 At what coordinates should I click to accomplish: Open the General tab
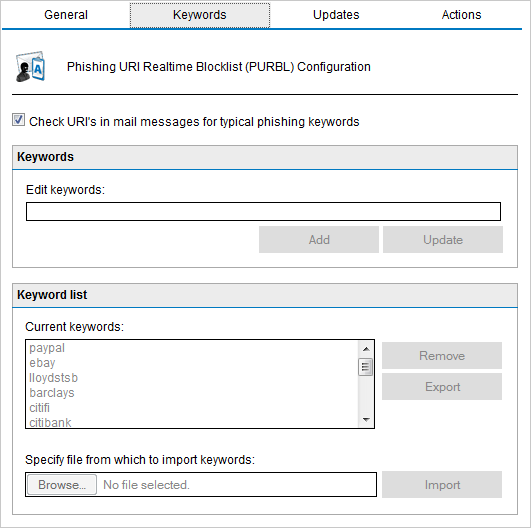66,15
